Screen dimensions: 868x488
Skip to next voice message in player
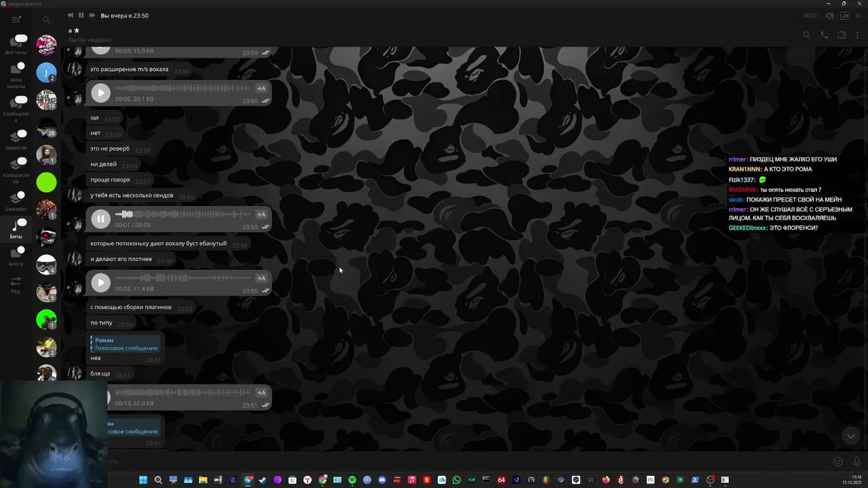click(x=92, y=15)
